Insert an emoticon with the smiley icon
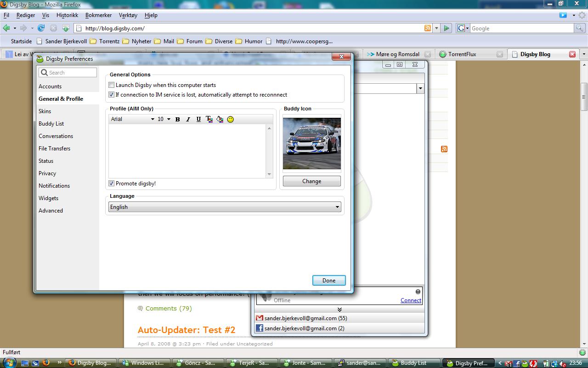This screenshot has height=368, width=588. [231, 119]
